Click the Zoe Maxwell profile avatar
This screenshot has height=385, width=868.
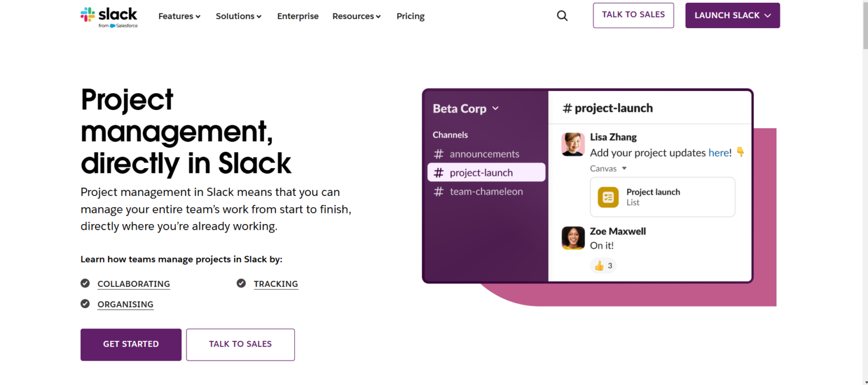point(573,238)
